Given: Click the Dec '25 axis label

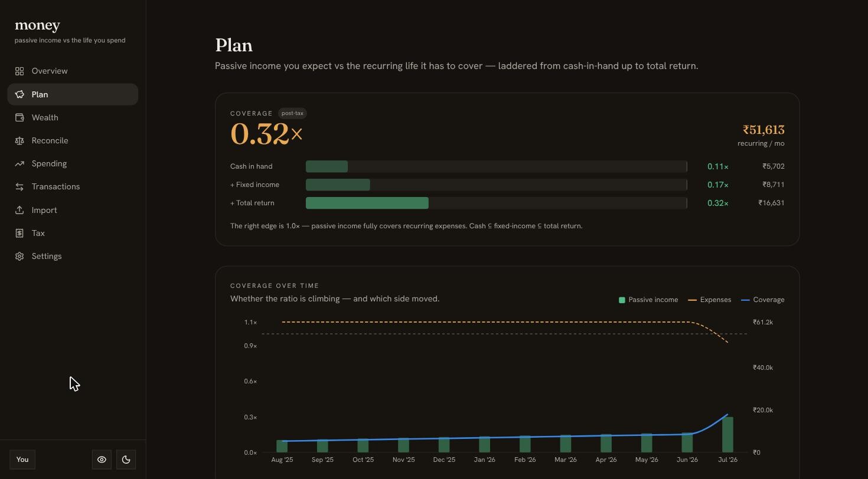Looking at the screenshot, I should point(444,460).
